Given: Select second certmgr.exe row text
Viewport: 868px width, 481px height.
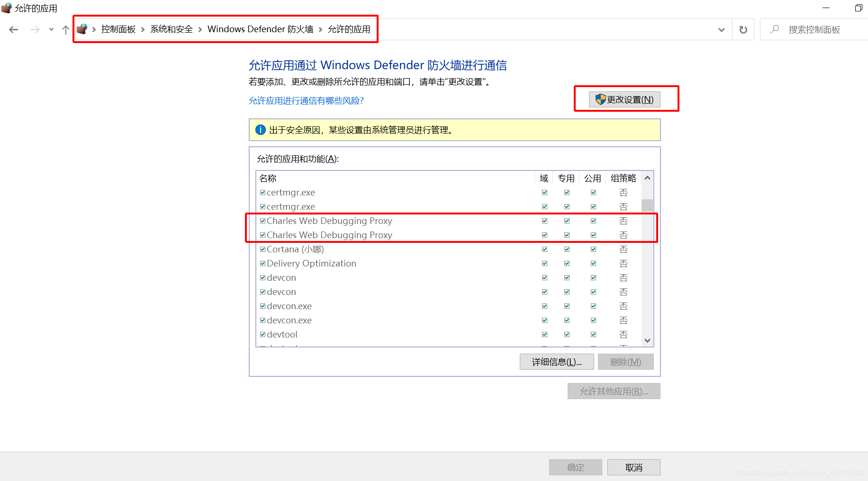Looking at the screenshot, I should coord(291,207).
